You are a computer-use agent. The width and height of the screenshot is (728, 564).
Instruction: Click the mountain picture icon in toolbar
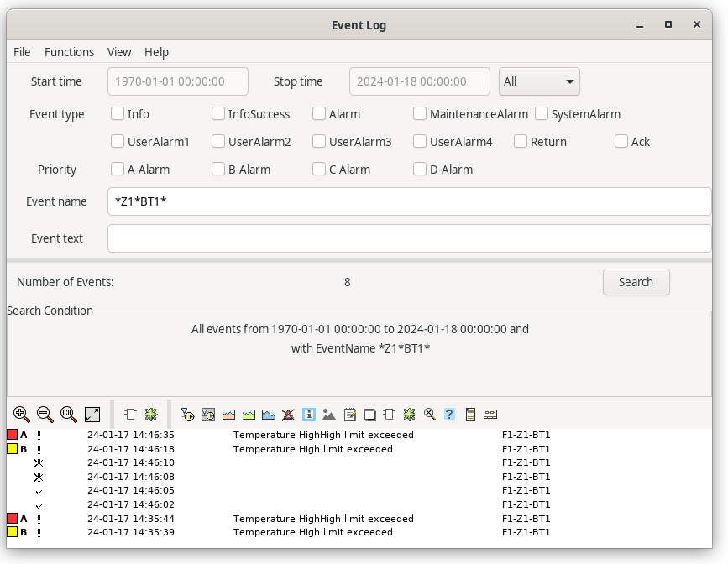329,414
